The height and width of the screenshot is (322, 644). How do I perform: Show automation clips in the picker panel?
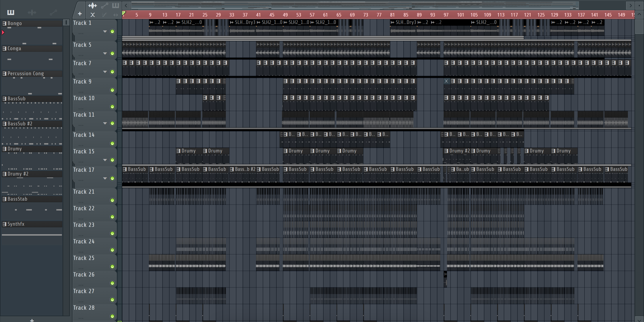[53, 12]
